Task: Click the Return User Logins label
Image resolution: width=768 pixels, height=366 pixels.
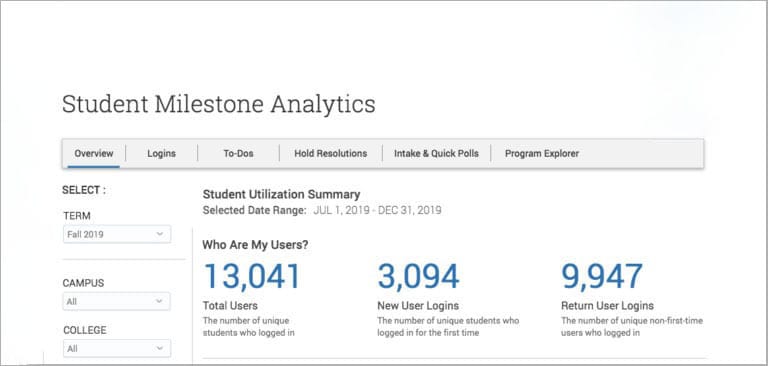Action: click(607, 306)
